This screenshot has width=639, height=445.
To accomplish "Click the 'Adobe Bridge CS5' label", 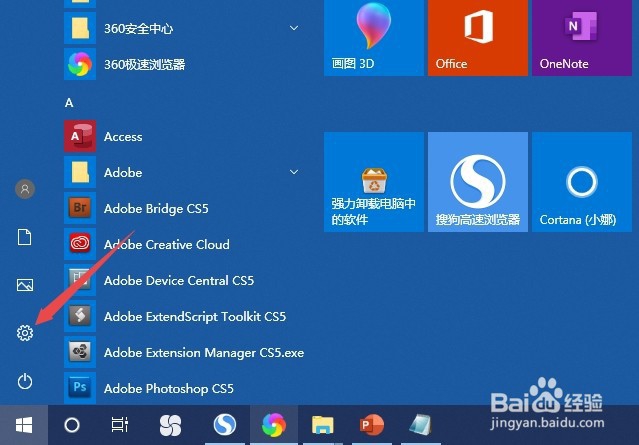I will (156, 209).
